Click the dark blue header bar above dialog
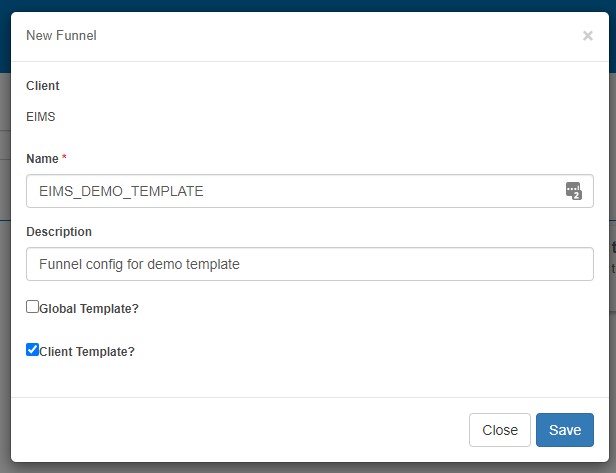 (308, 6)
